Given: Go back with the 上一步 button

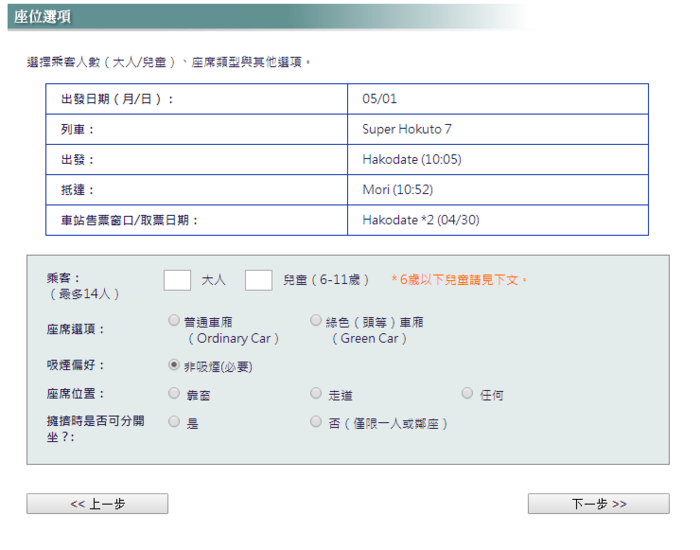Looking at the screenshot, I should click(x=97, y=504).
